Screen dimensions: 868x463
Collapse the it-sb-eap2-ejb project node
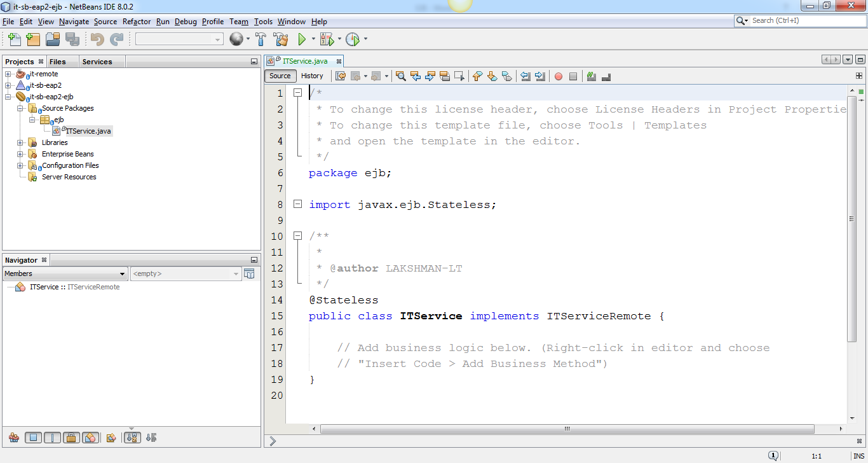coord(8,97)
